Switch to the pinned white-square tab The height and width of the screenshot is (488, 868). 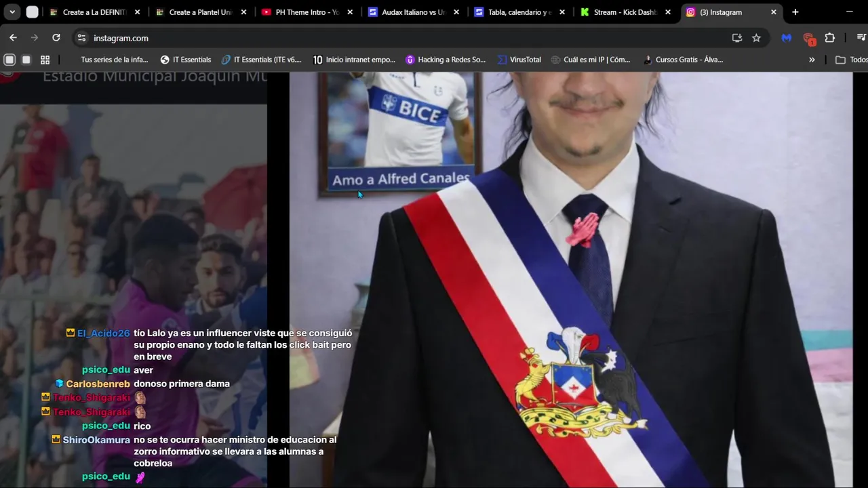point(32,12)
